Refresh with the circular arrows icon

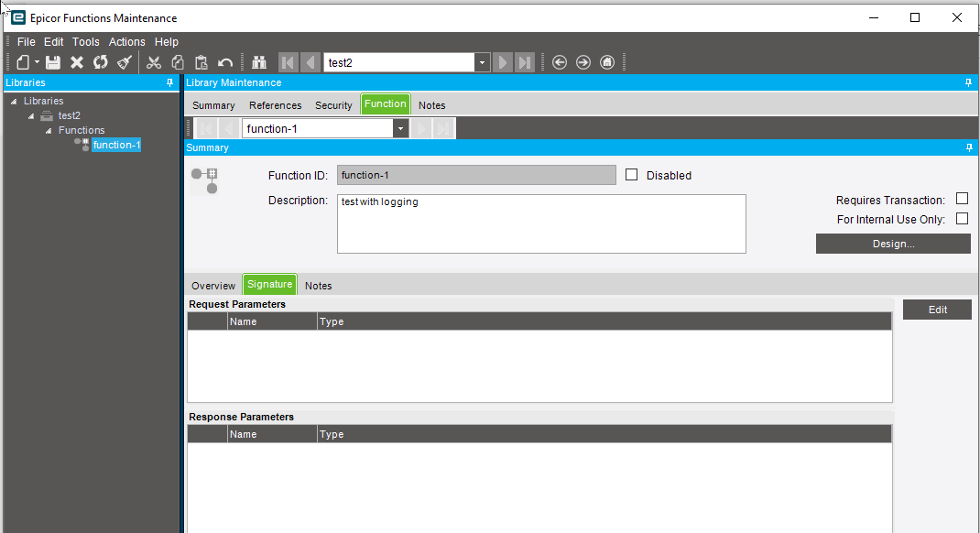coord(101,62)
